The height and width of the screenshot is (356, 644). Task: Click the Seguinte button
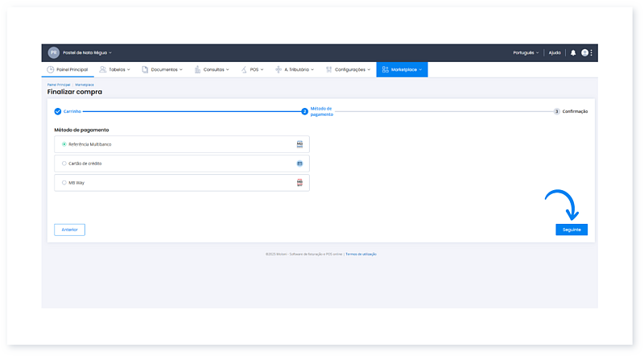pos(571,230)
